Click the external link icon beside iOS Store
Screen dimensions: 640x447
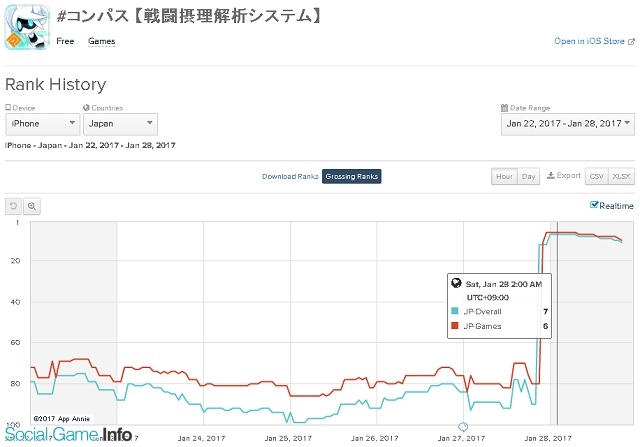point(631,41)
